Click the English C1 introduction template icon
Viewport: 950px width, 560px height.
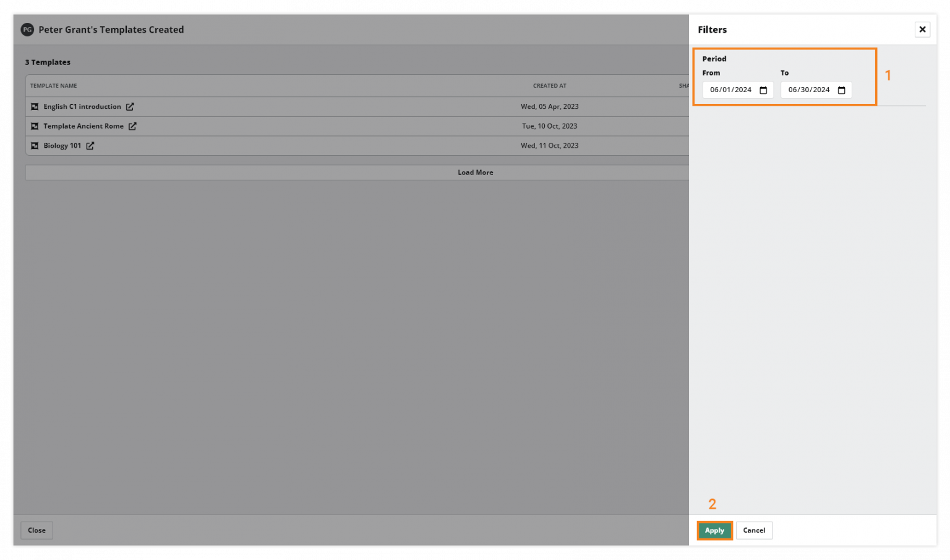tap(35, 106)
